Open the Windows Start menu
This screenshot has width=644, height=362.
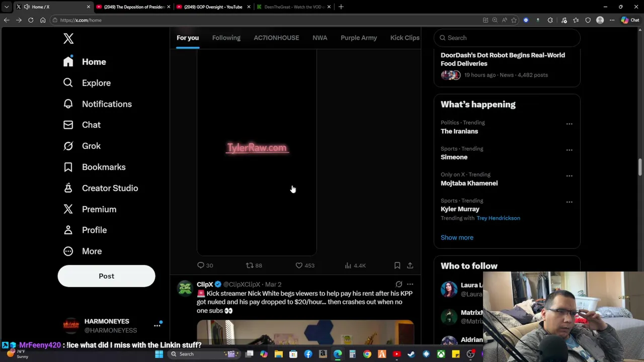click(159, 354)
